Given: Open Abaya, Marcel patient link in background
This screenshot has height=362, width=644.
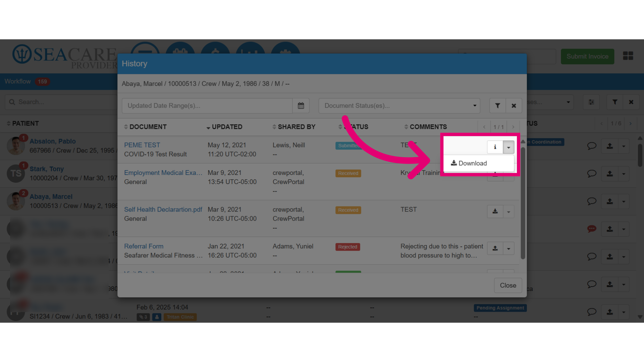Looking at the screenshot, I should click(x=51, y=196).
